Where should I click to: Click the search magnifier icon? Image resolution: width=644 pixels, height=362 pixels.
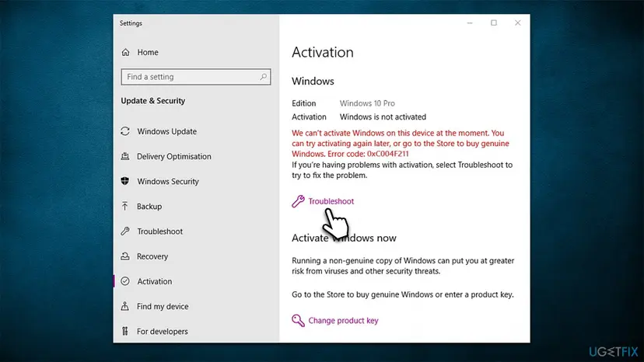(x=263, y=77)
